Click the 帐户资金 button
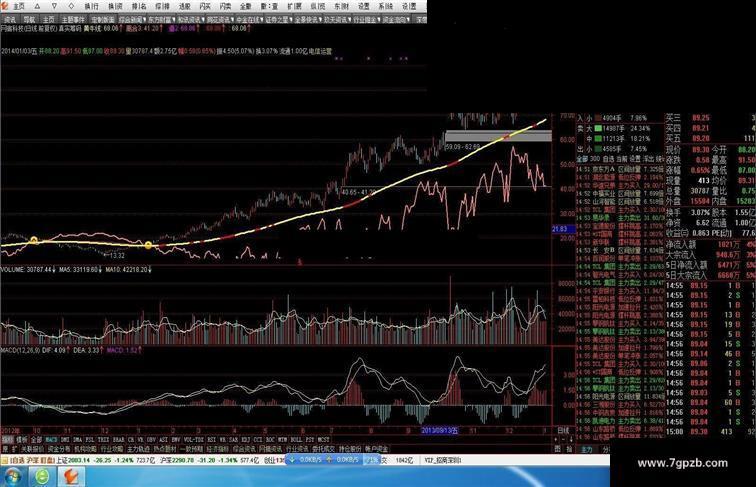 [x=377, y=448]
